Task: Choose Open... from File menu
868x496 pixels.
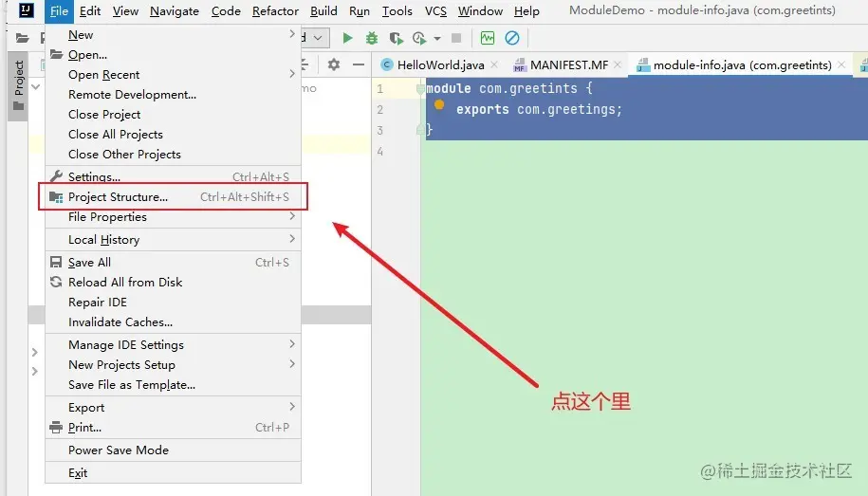Action: 173,55
